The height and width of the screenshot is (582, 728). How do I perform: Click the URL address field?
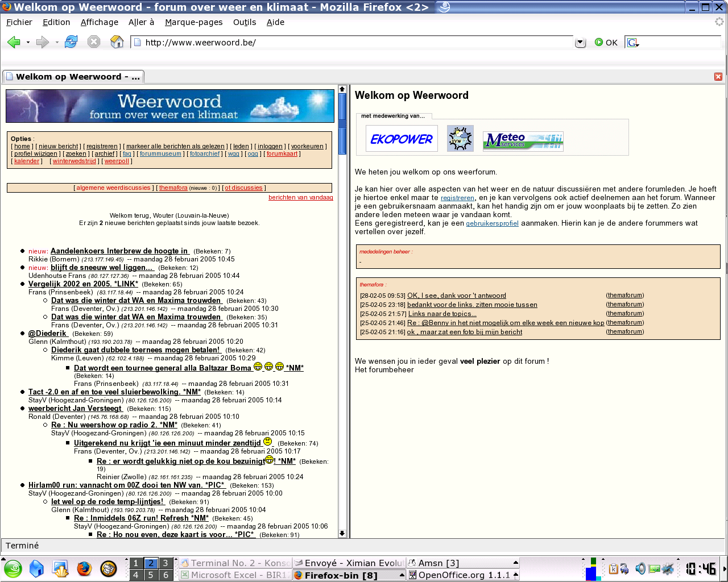point(353,43)
